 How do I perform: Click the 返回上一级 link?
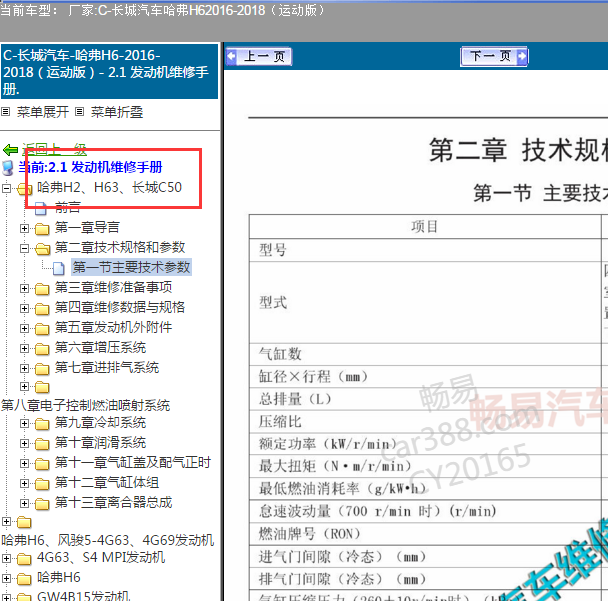point(54,149)
